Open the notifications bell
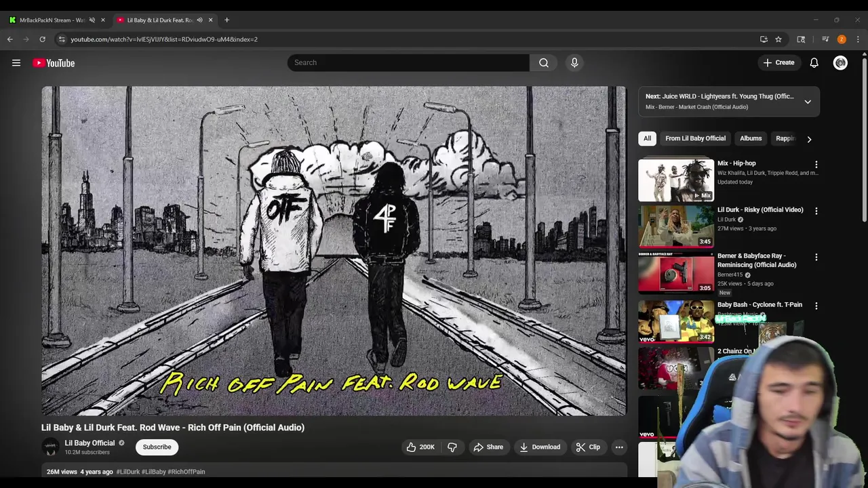This screenshot has height=488, width=868. tap(814, 62)
